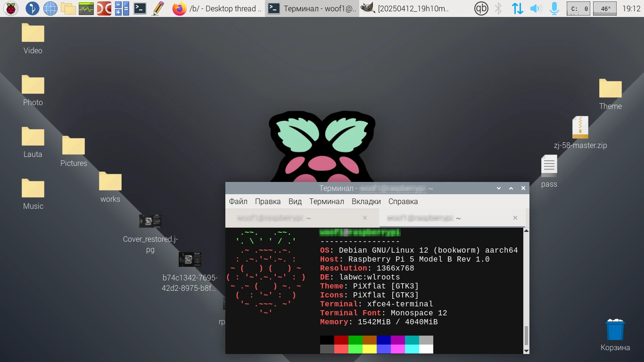Open the text editor pencil launcher

point(158,8)
